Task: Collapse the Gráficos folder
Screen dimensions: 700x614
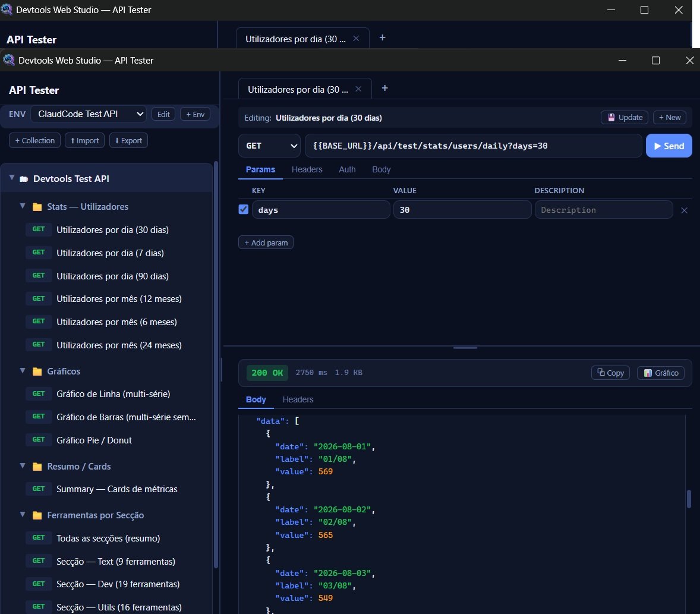Action: (x=23, y=371)
